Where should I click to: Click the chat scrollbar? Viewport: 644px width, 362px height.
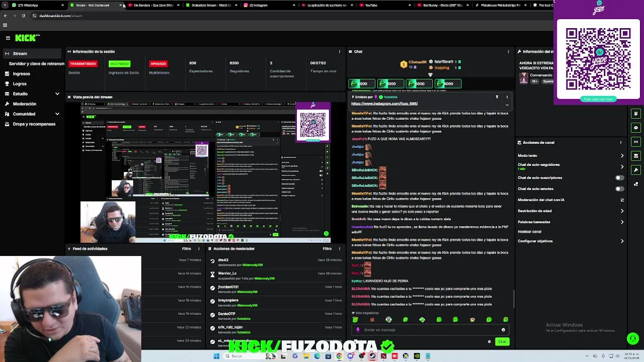[514, 299]
